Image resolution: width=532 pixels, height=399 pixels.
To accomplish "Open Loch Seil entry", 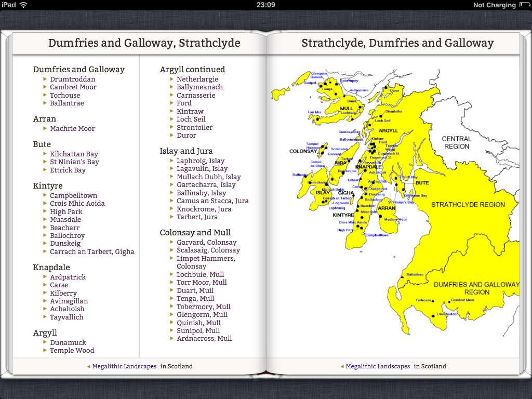I will click(x=191, y=119).
